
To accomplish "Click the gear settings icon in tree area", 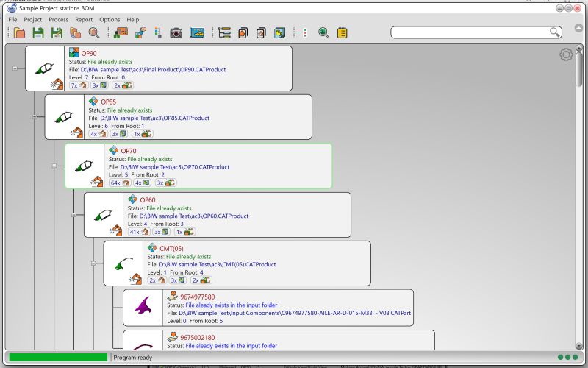I will [x=566, y=54].
